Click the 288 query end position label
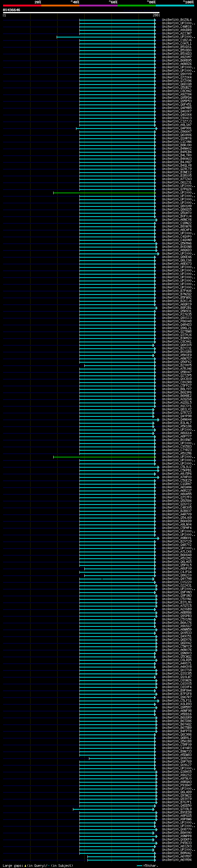The image size is (197, 868). [155, 15]
